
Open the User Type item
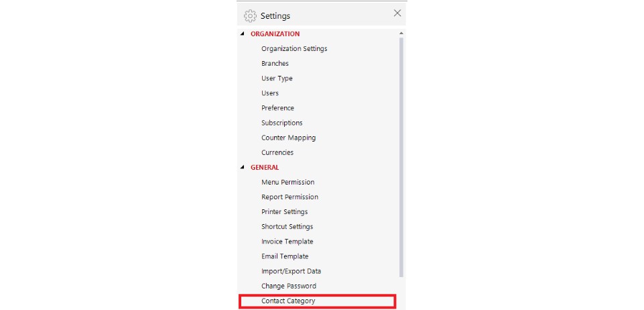coord(277,78)
